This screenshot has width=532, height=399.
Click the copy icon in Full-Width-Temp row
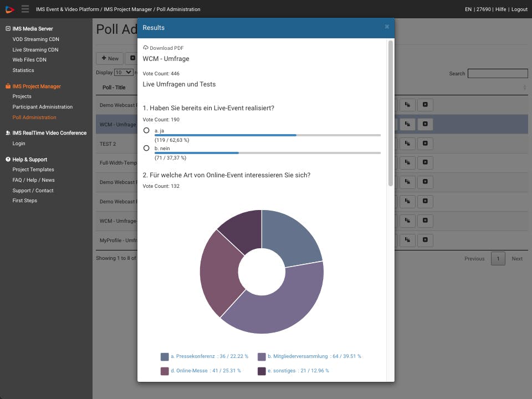(407, 162)
